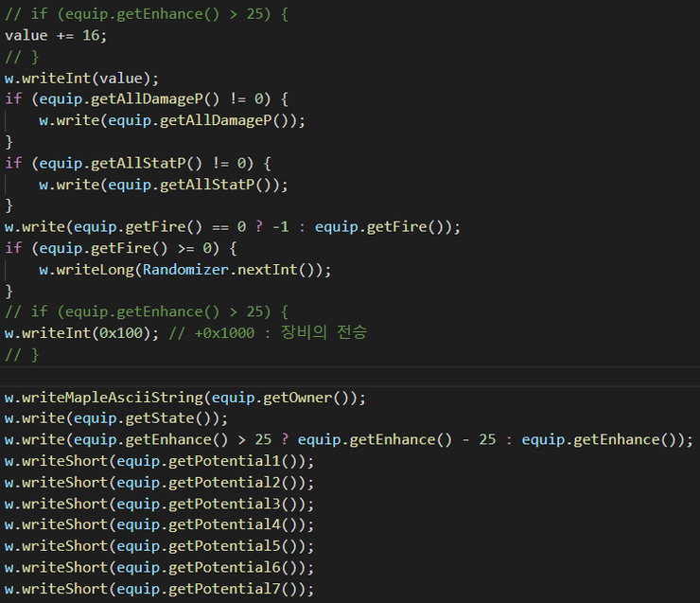The image size is (700, 603).
Task: Click the line 'value += 16;'
Action: (56, 36)
